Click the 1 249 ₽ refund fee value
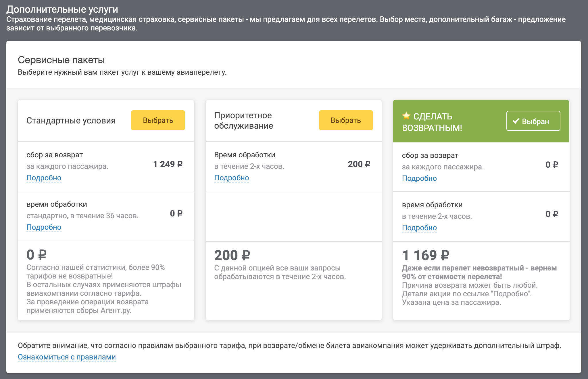The width and height of the screenshot is (588, 379). [x=168, y=164]
